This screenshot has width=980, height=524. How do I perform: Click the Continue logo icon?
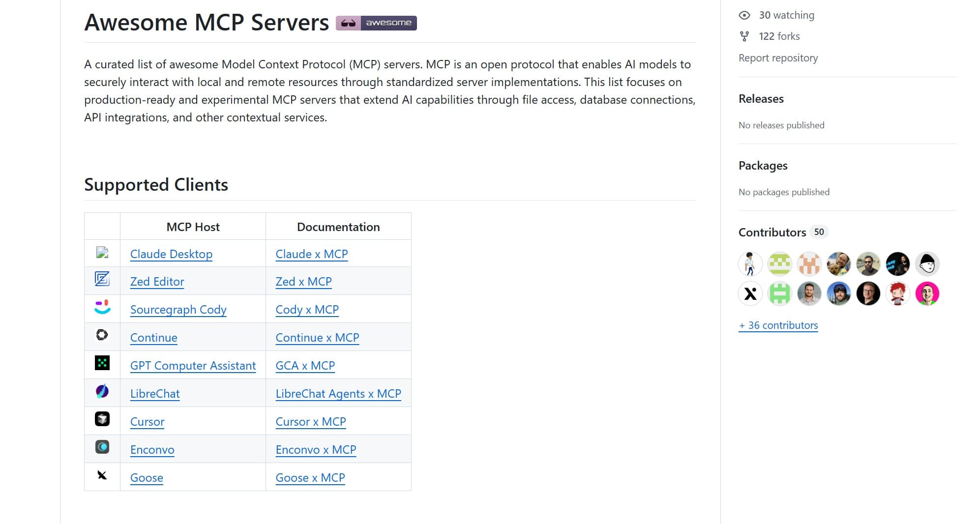click(102, 335)
